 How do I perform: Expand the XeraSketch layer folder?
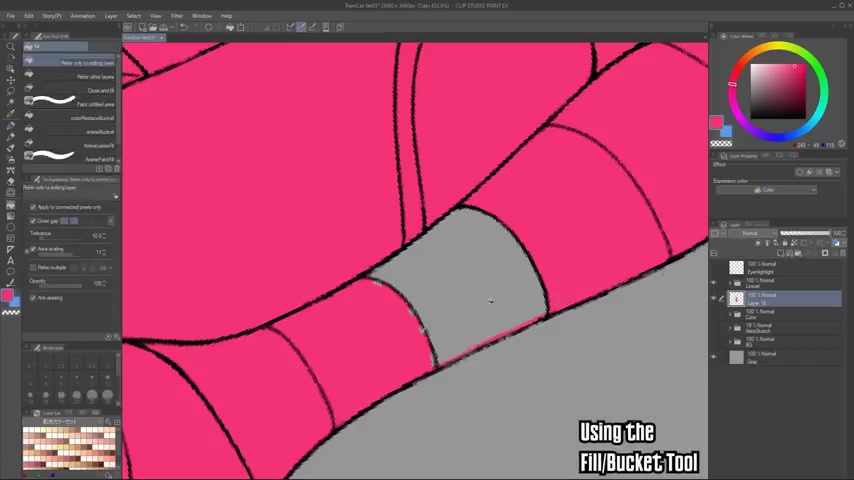click(730, 328)
